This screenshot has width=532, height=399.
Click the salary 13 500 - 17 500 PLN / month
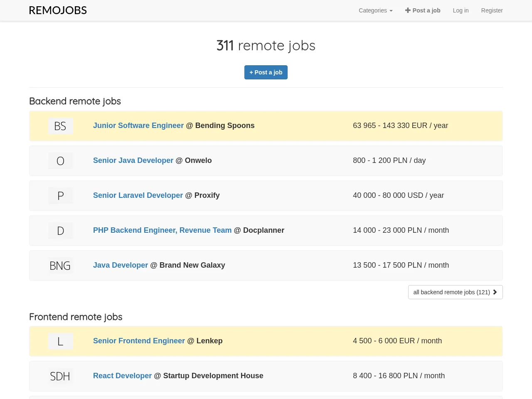[x=401, y=265]
